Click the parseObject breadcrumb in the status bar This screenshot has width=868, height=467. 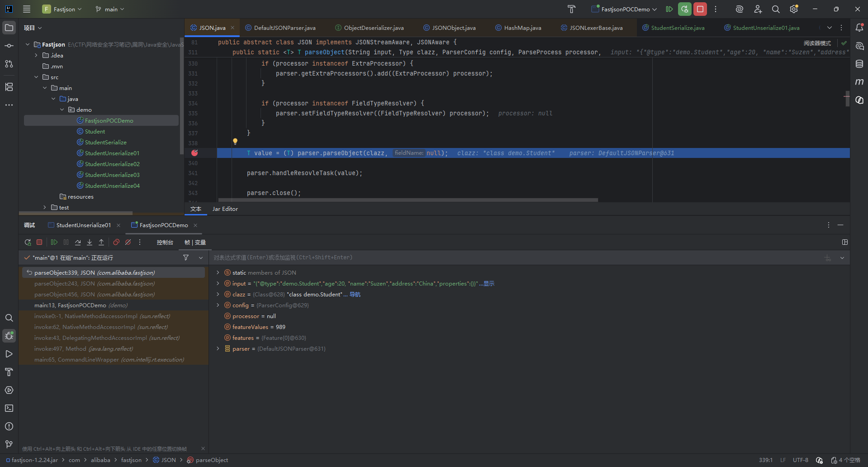[x=208, y=460]
